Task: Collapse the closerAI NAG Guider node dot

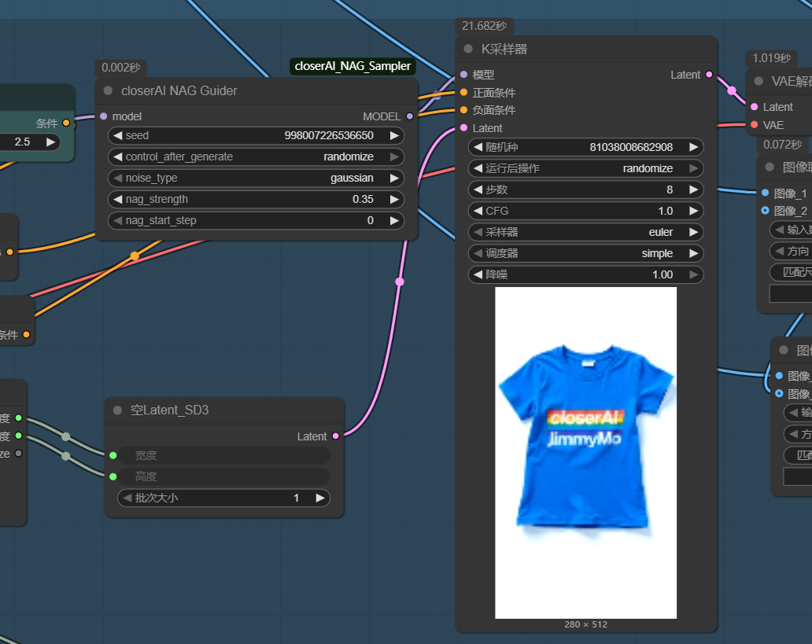Action: coord(109,90)
